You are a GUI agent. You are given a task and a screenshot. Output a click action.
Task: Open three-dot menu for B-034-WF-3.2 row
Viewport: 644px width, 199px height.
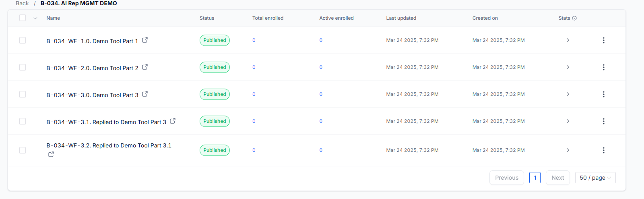click(x=603, y=150)
